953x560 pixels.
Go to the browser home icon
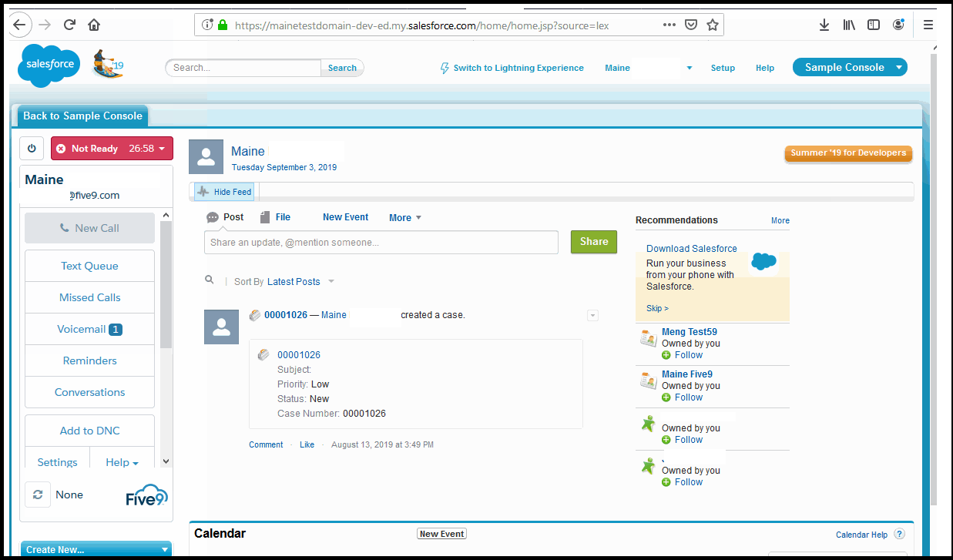tap(94, 25)
